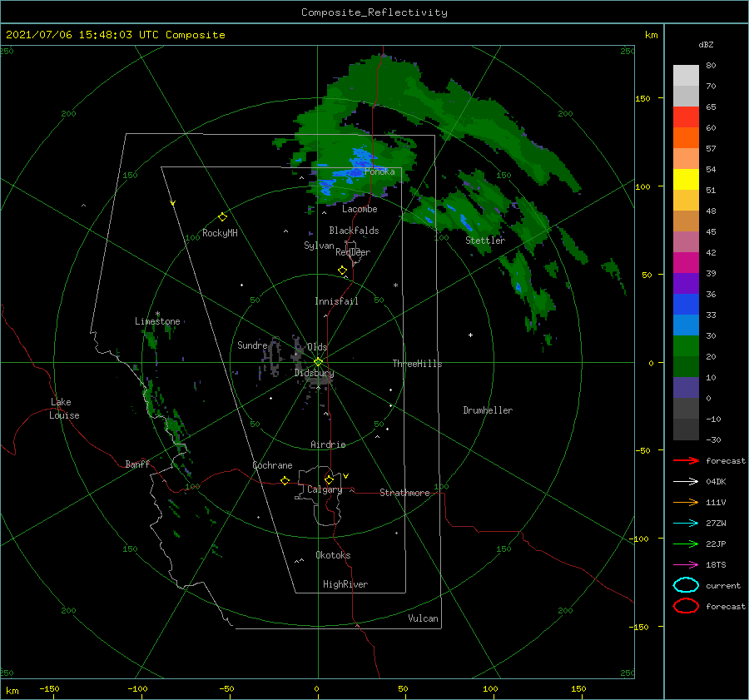Image resolution: width=749 pixels, height=700 pixels.
Task: Click the Ponoka label
Action: pyautogui.click(x=379, y=171)
